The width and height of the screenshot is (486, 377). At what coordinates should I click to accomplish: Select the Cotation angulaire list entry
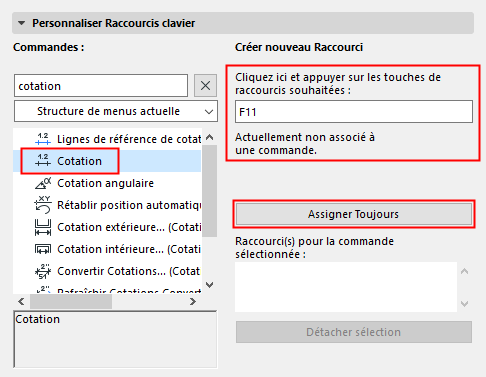coord(107,183)
